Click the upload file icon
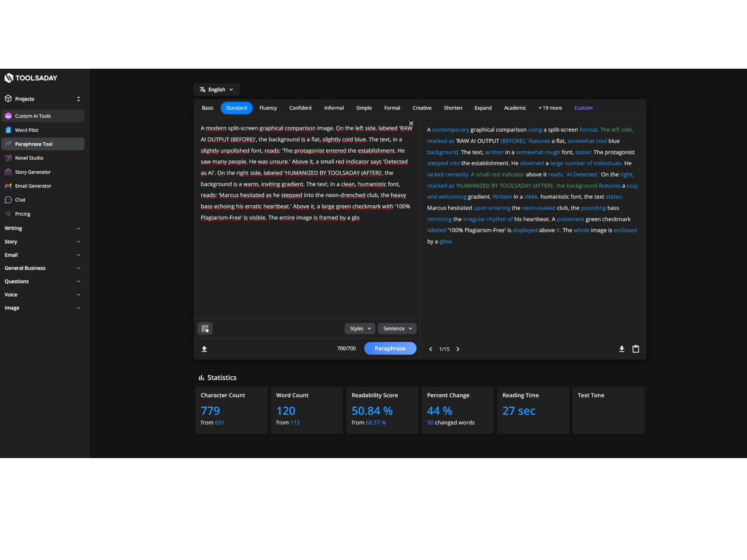747x560 pixels. [204, 348]
